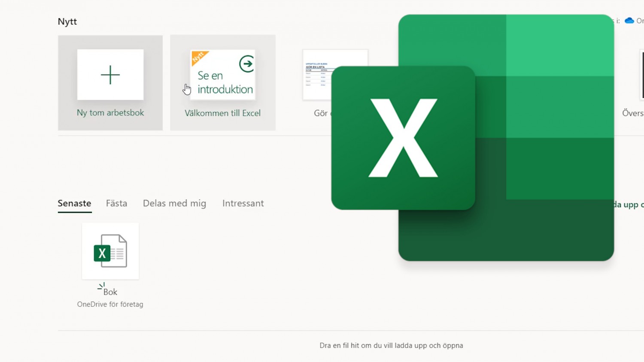Click the orange 'Nytt' badge on tour template

(199, 57)
